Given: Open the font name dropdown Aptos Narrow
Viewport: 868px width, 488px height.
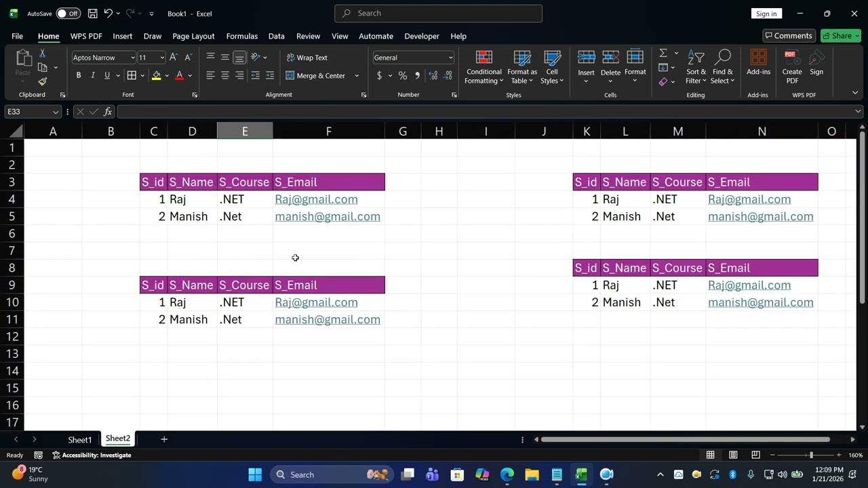Looking at the screenshot, I should tap(133, 58).
